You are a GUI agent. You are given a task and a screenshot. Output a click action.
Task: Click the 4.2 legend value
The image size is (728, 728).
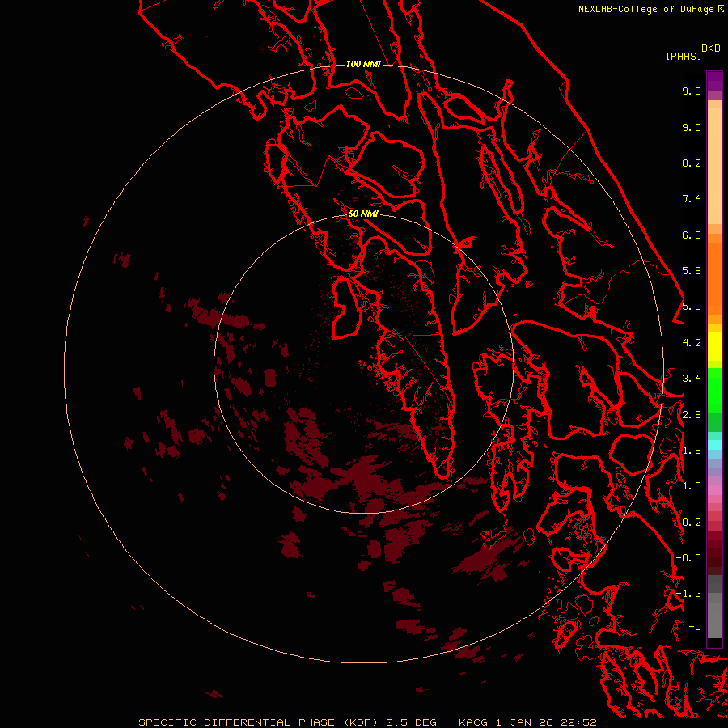pos(692,343)
